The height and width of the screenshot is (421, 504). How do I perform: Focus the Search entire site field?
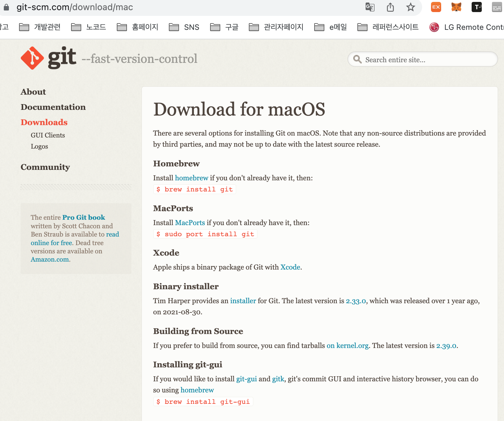tap(423, 59)
